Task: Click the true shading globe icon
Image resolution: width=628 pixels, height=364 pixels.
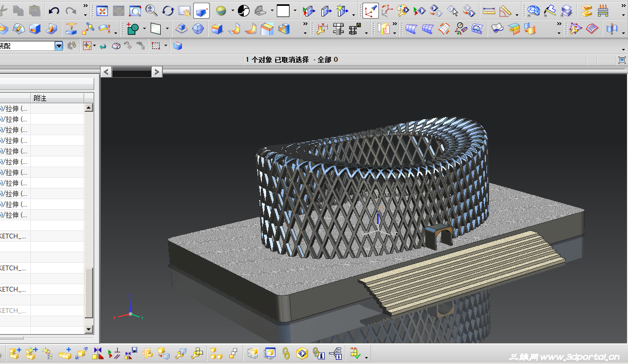Action: (x=221, y=11)
